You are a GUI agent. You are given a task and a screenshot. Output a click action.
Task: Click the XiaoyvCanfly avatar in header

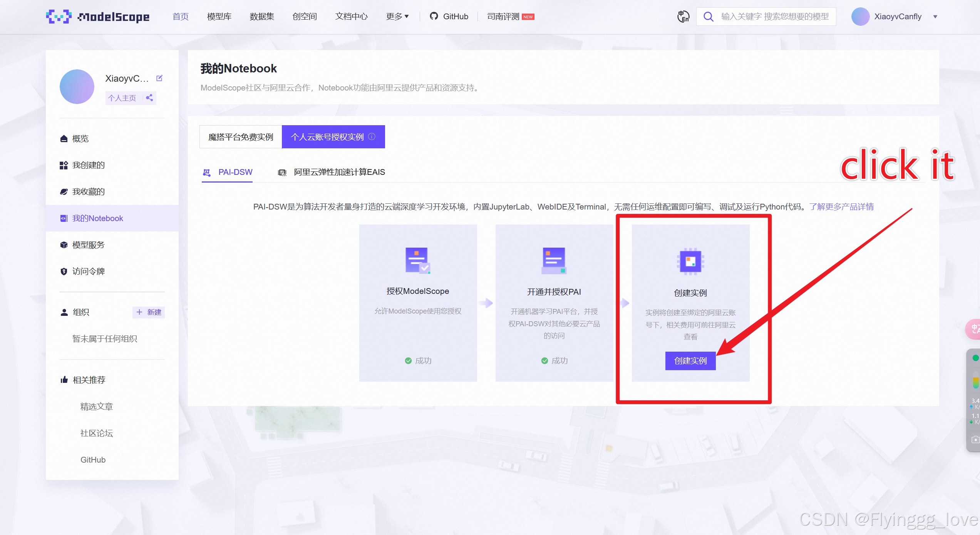click(x=860, y=17)
